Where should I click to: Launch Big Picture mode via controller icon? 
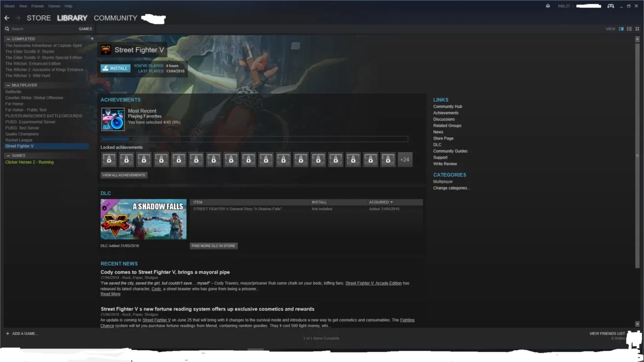click(x=610, y=6)
